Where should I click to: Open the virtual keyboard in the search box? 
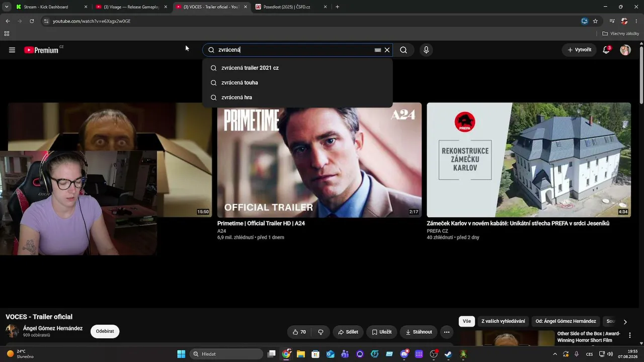point(378,50)
